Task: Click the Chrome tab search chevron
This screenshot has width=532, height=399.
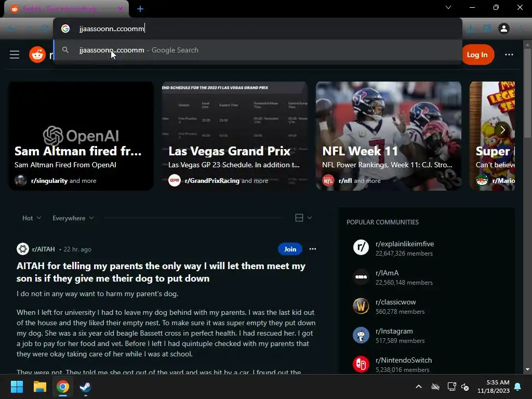Action: coord(448,7)
